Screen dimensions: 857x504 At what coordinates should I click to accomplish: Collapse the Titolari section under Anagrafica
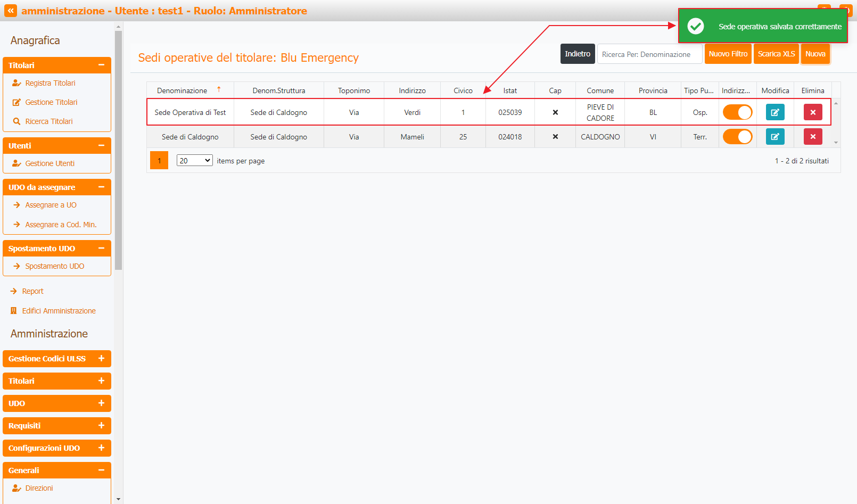(x=101, y=65)
